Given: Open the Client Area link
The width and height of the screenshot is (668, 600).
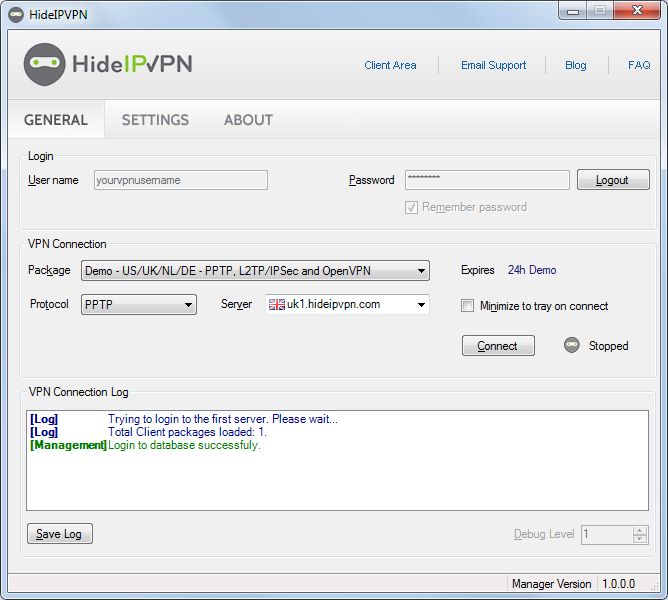Looking at the screenshot, I should tap(390, 65).
